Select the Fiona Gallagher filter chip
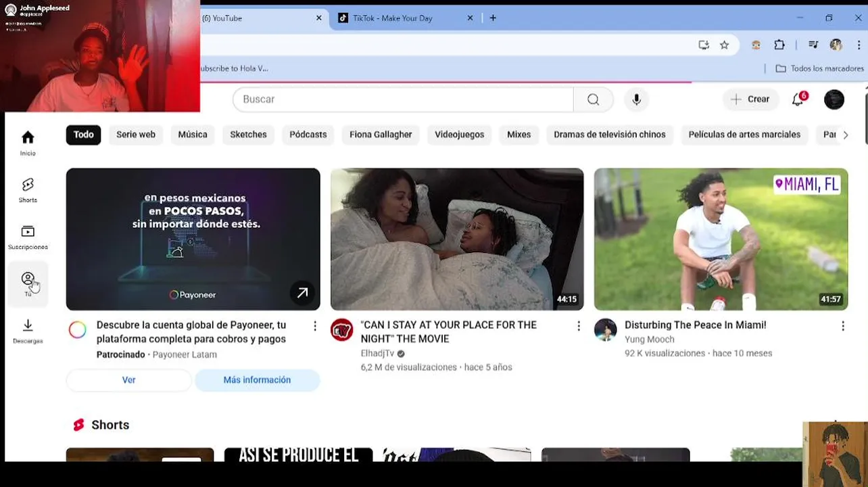 click(381, 135)
